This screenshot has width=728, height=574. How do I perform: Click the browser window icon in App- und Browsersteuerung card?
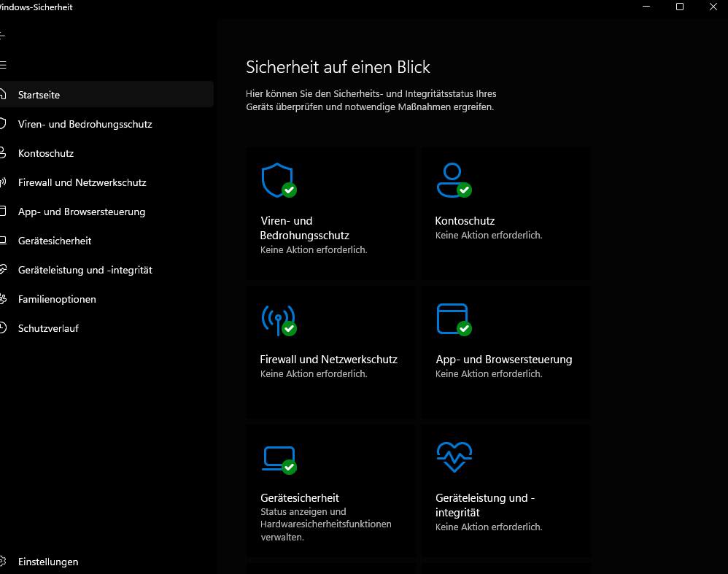[454, 319]
